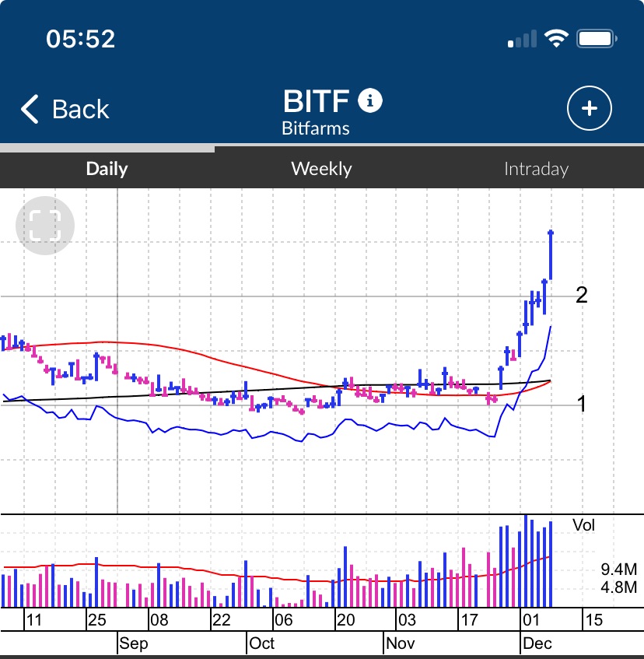
Task: Tap the Bitfarms company name
Action: [316, 128]
